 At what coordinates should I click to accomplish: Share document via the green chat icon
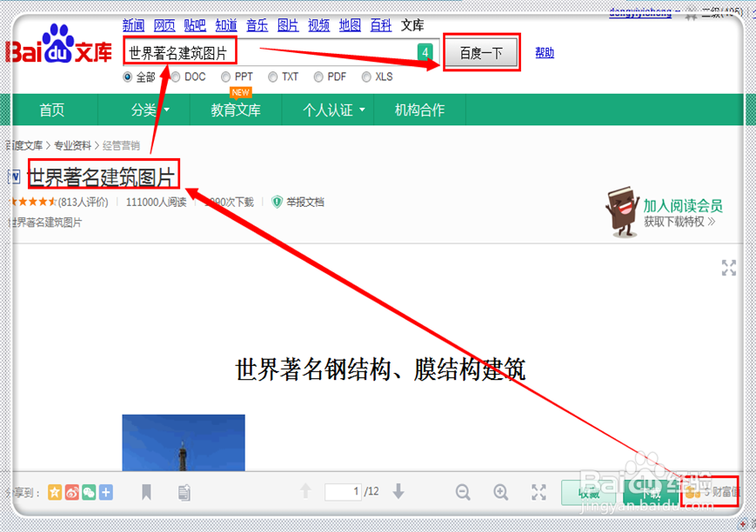(88, 491)
